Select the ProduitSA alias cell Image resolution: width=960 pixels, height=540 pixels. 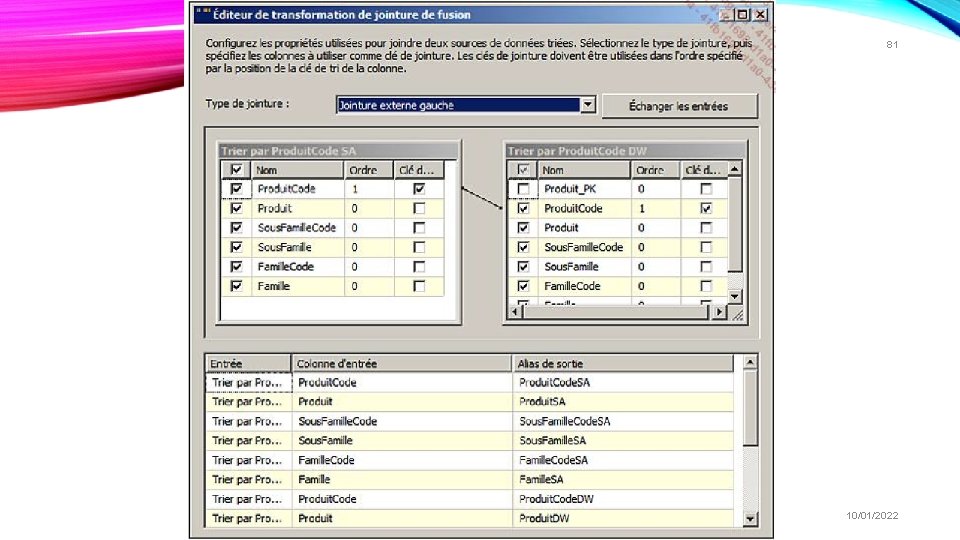[623, 402]
